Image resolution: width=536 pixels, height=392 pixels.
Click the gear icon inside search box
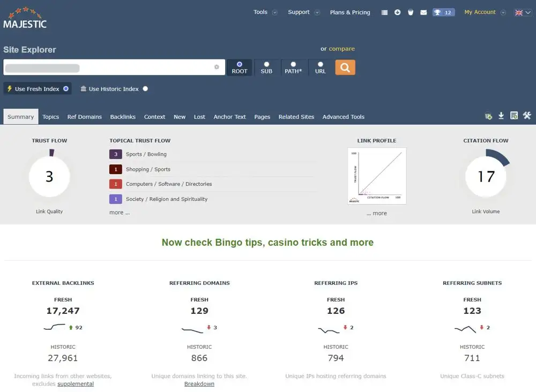click(217, 67)
